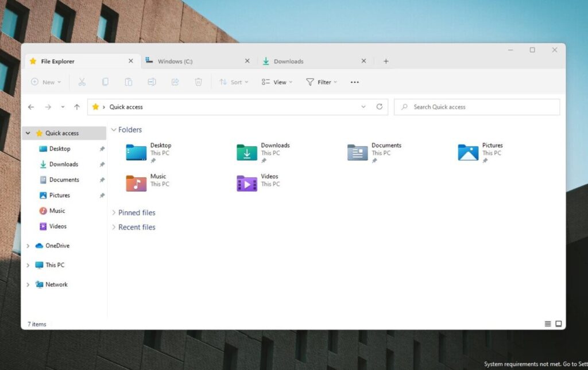The image size is (588, 370).
Task: Open the Downloads tab
Action: (290, 61)
